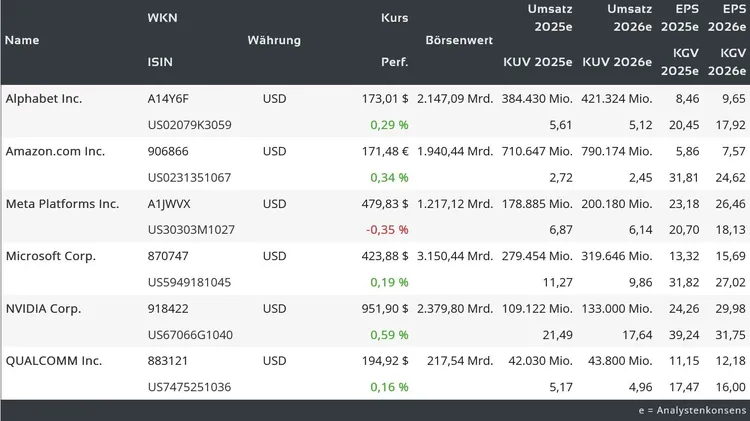Click ISIN US30303M1027

[x=191, y=230]
